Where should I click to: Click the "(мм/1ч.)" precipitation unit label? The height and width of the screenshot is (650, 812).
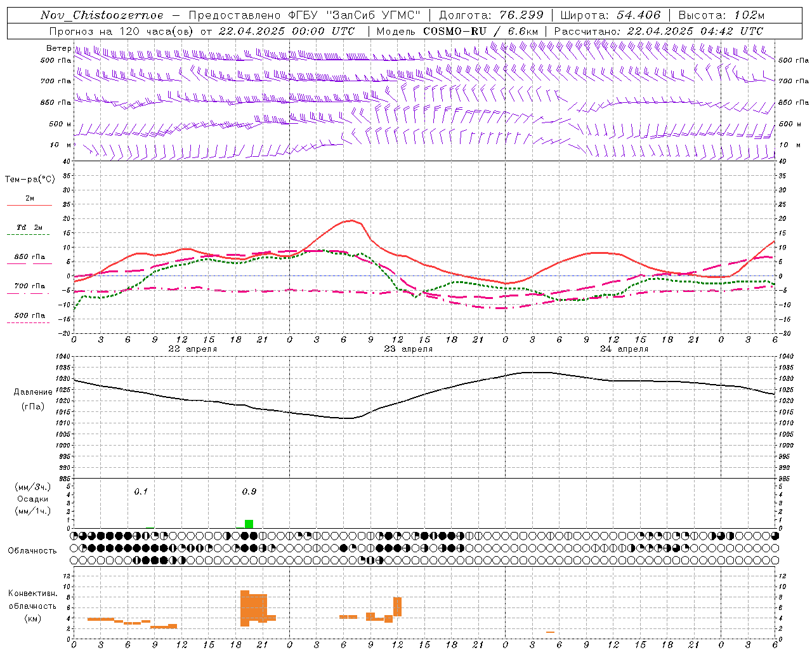(x=33, y=511)
